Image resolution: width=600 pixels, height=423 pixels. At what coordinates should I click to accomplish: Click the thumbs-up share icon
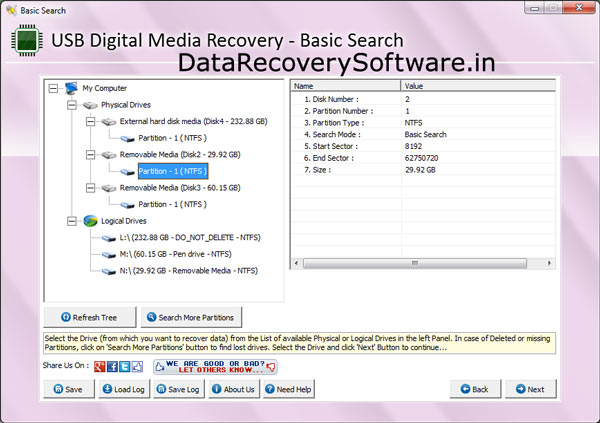point(137,366)
